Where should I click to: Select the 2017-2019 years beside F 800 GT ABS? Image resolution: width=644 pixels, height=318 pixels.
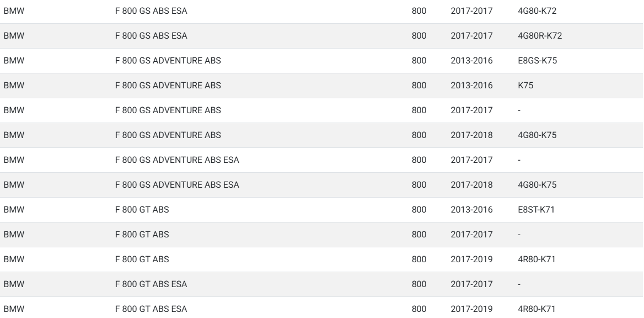tap(471, 259)
